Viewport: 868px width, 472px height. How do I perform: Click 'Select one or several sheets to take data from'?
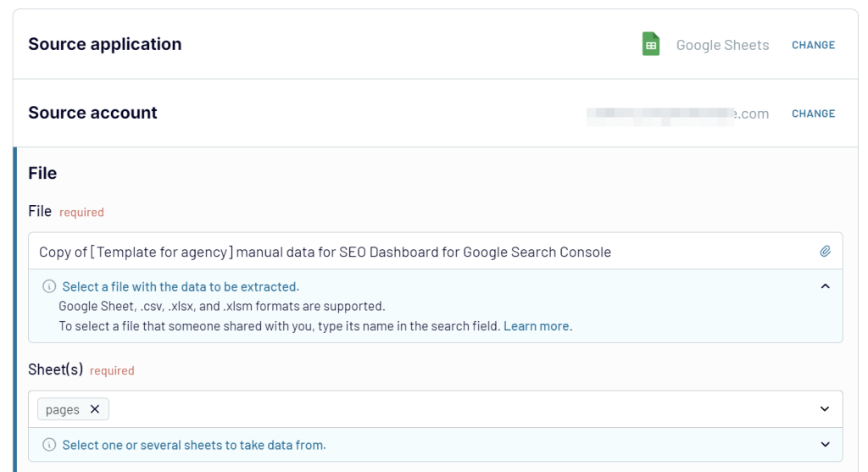pos(194,445)
